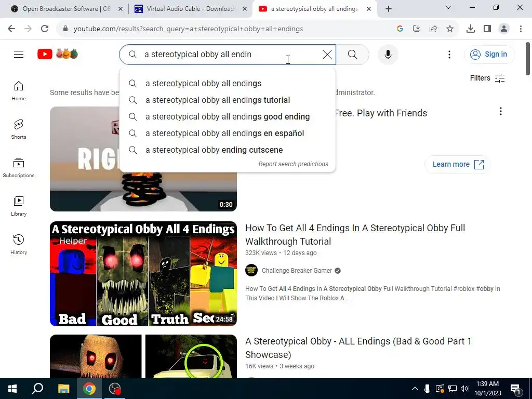Open 'A Stereotypical Obby - ALL Endings' video title
The width and height of the screenshot is (532, 399).
click(358, 348)
